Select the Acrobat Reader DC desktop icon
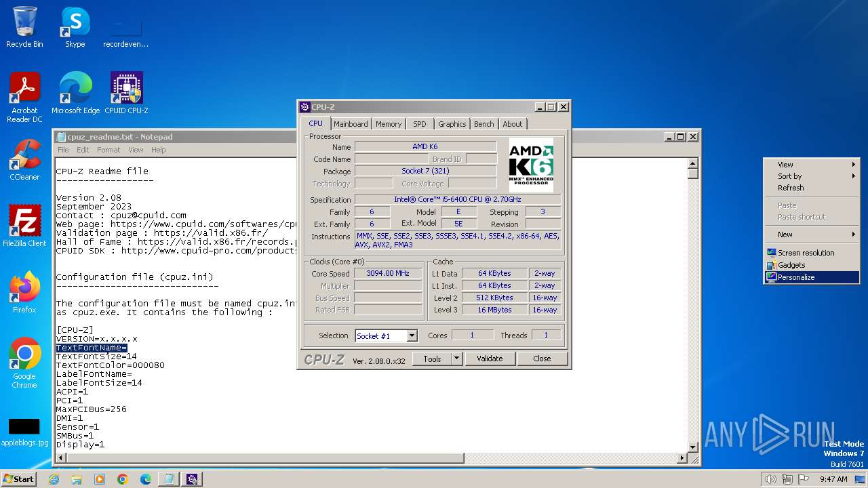Viewport: 868px width, 488px height. click(x=24, y=97)
